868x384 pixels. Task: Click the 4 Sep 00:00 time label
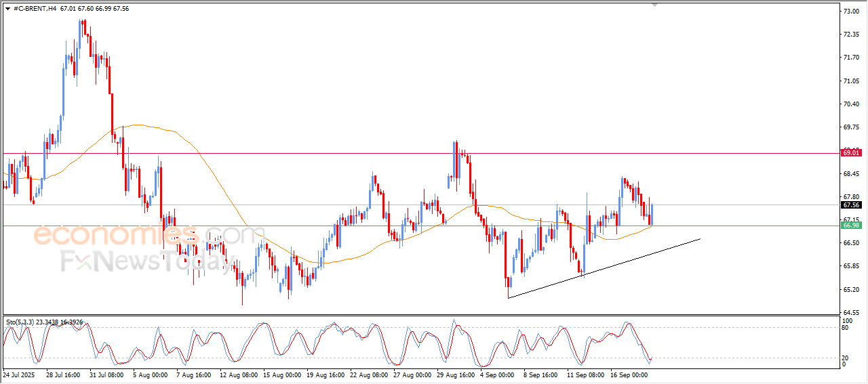pyautogui.click(x=498, y=374)
